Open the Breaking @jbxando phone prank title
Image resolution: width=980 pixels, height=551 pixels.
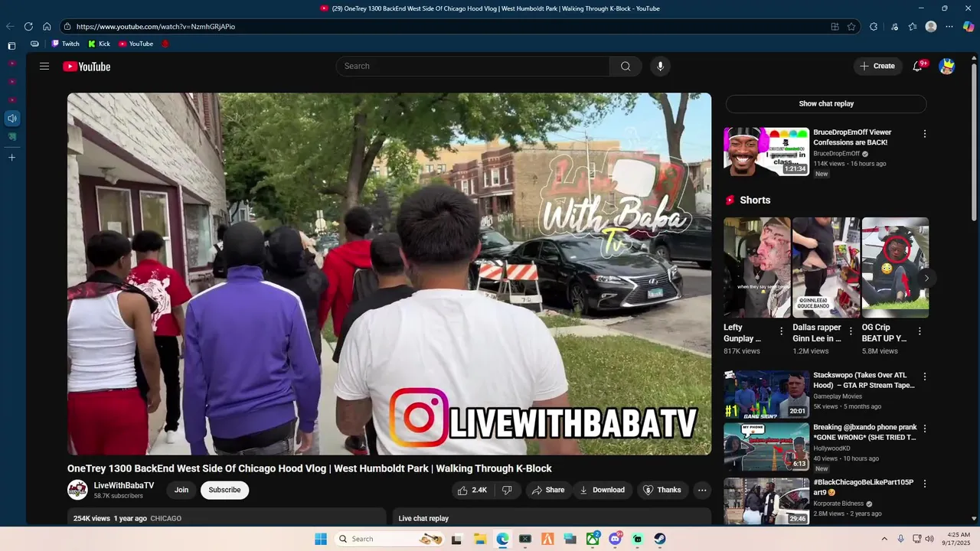864,432
